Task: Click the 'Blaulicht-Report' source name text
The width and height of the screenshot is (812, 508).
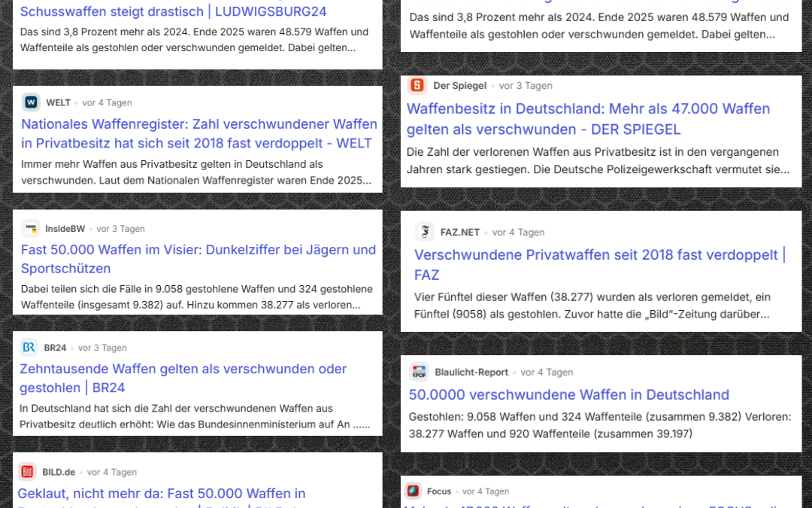Action: click(471, 373)
